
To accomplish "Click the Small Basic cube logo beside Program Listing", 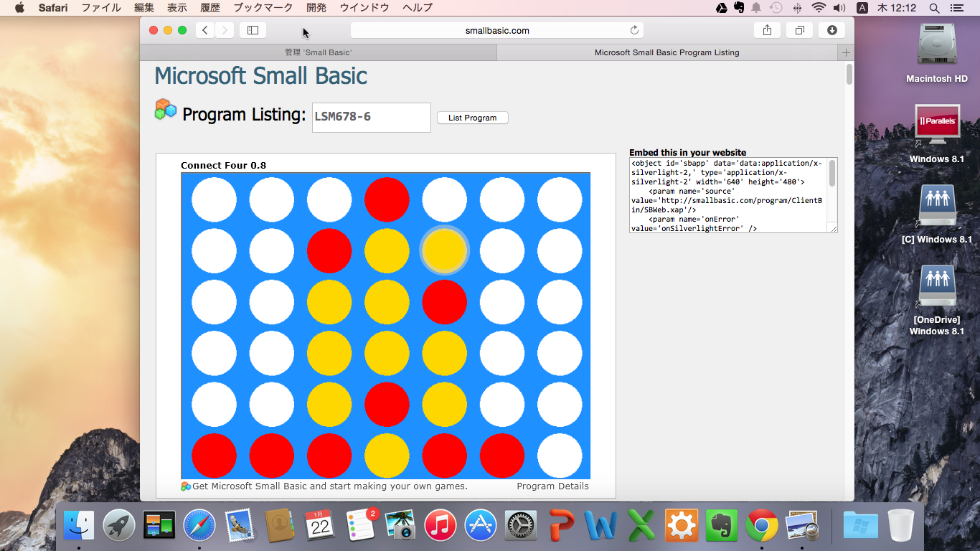I will tap(166, 109).
